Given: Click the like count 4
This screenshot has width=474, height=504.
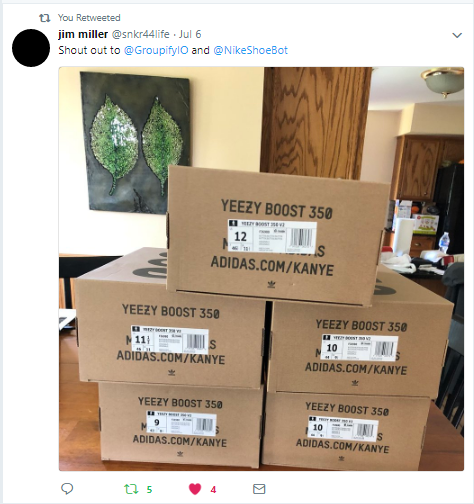Looking at the screenshot, I should (213, 490).
